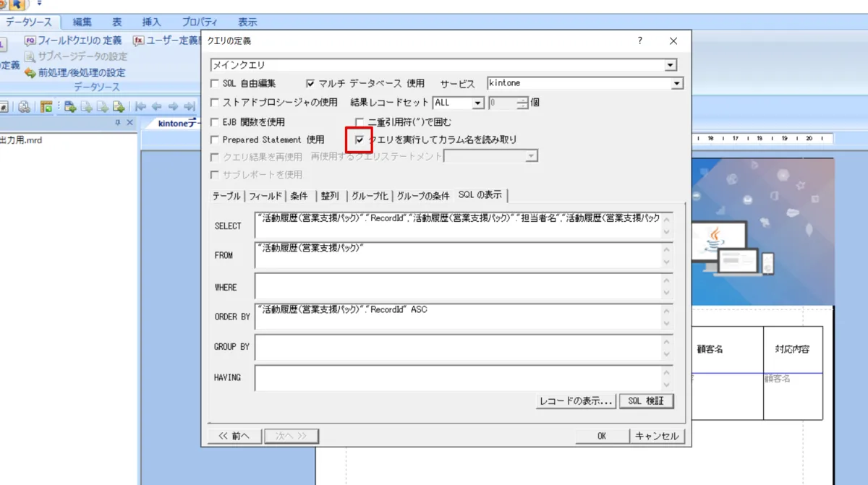The height and width of the screenshot is (485, 868).
Task: Pin the left panel with pushpin icon
Action: pyautogui.click(x=118, y=123)
